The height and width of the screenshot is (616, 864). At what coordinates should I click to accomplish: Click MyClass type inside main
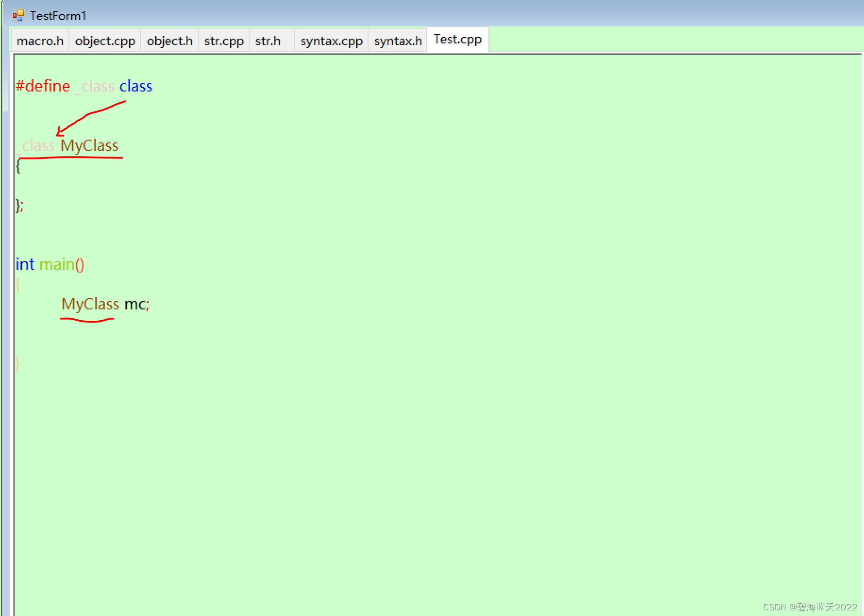click(90, 304)
